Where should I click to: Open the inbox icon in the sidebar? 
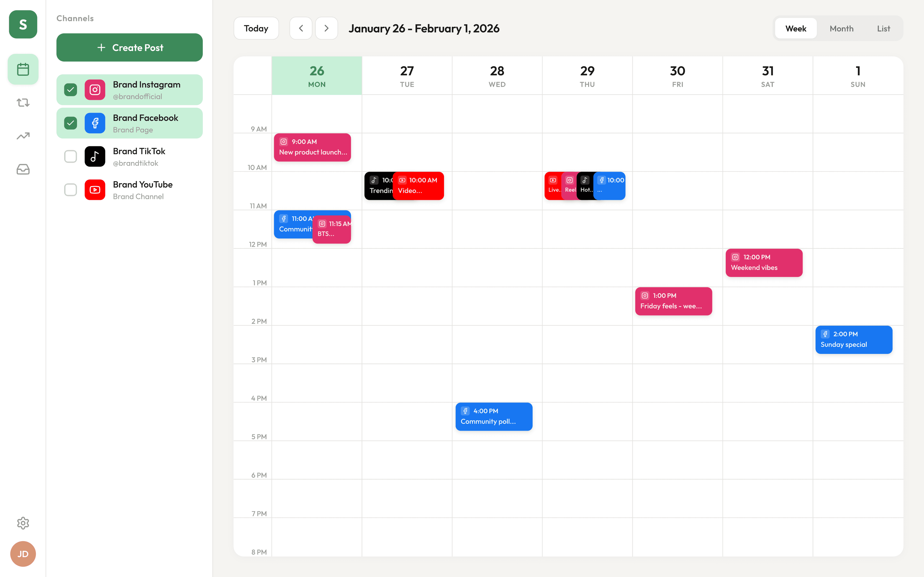(x=23, y=169)
